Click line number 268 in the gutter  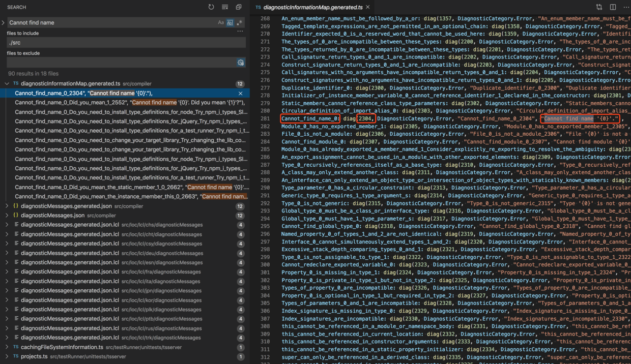tap(265, 18)
